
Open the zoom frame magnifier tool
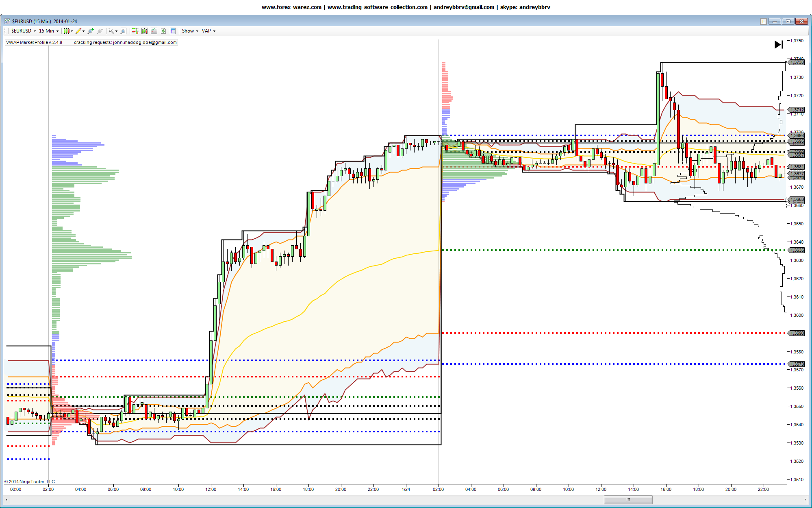pyautogui.click(x=124, y=31)
